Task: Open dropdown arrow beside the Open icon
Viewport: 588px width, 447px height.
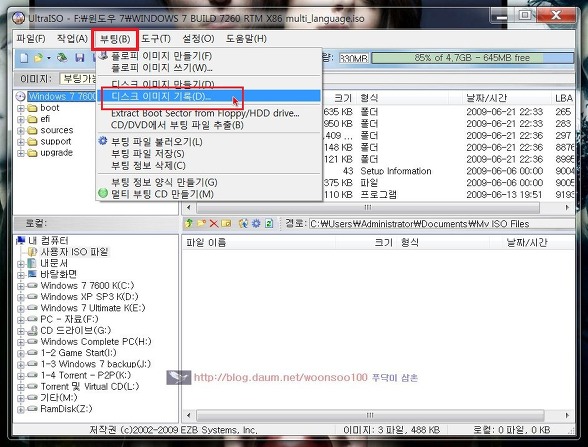Action: point(49,58)
